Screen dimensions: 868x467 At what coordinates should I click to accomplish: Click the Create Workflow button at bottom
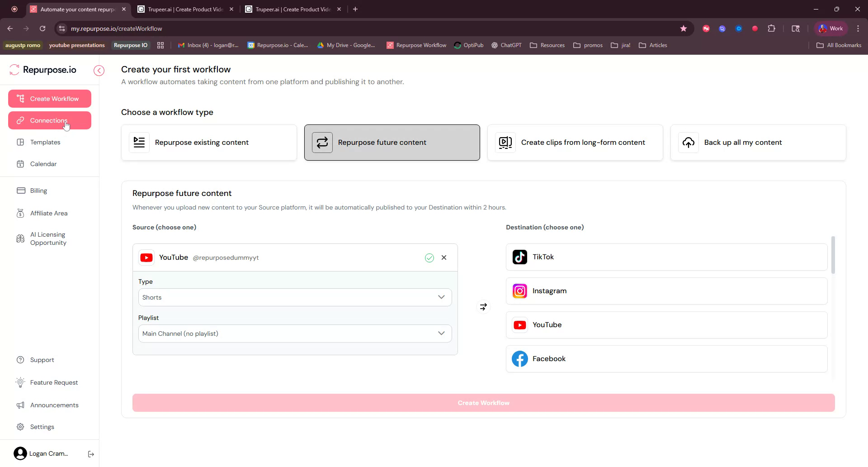(483, 402)
